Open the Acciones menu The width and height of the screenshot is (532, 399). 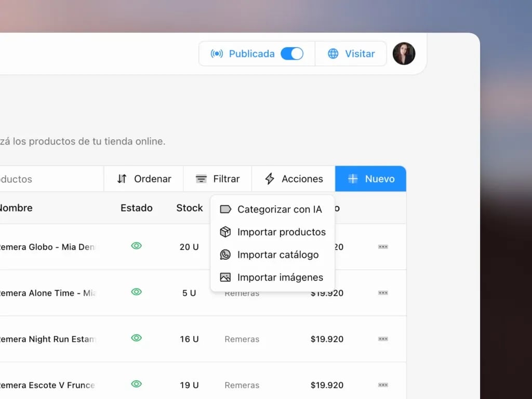(x=294, y=179)
